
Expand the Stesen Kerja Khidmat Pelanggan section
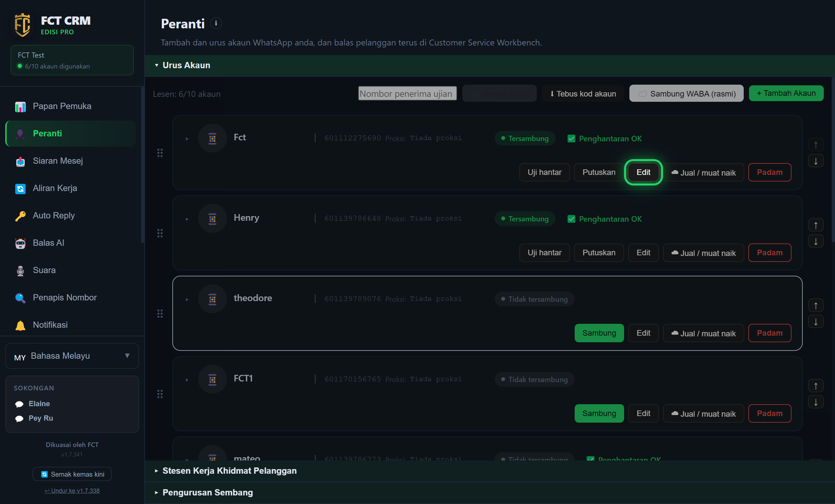(229, 471)
